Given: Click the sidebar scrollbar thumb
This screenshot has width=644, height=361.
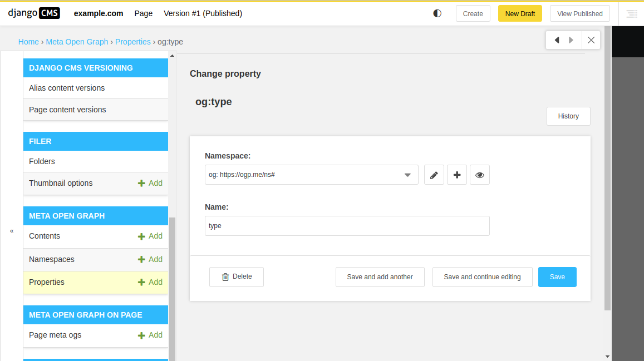Looking at the screenshot, I should click(x=173, y=289).
